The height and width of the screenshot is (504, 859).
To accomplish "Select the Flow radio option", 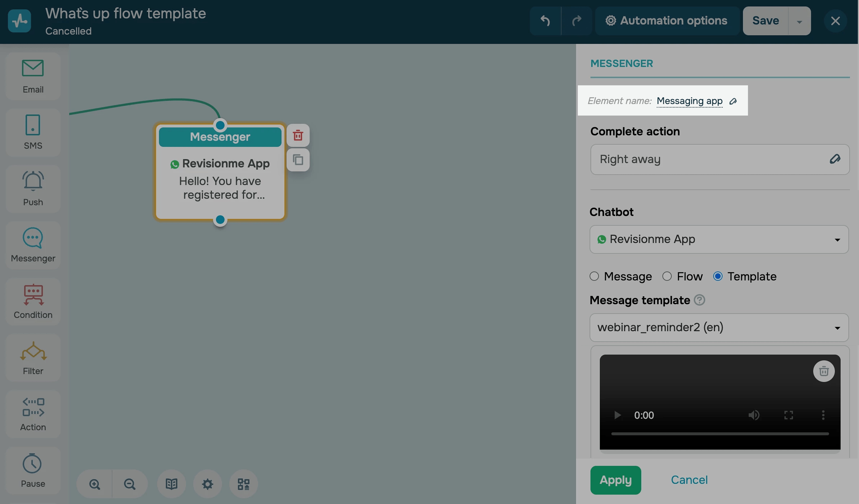I will [x=667, y=276].
